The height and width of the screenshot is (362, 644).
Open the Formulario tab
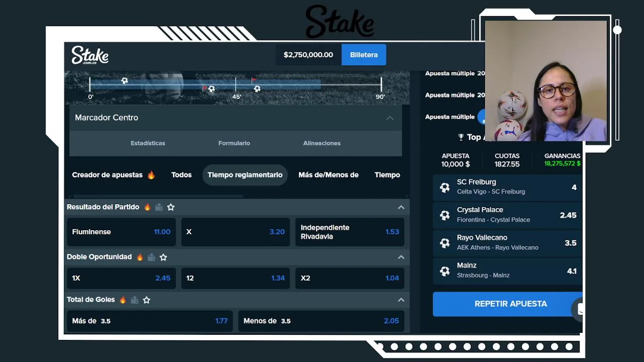click(234, 143)
